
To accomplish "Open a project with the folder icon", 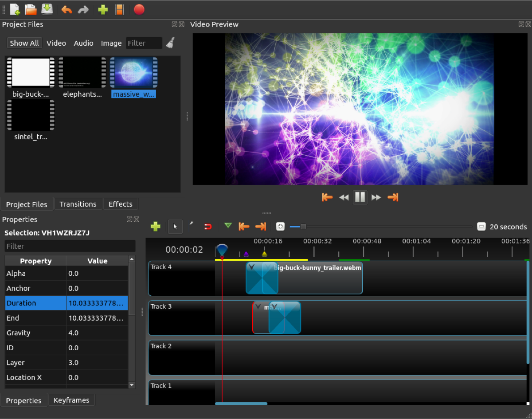I will (x=31, y=9).
